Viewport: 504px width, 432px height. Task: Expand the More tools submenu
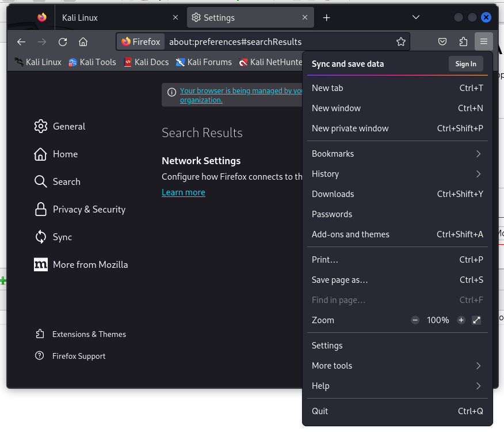(x=398, y=366)
